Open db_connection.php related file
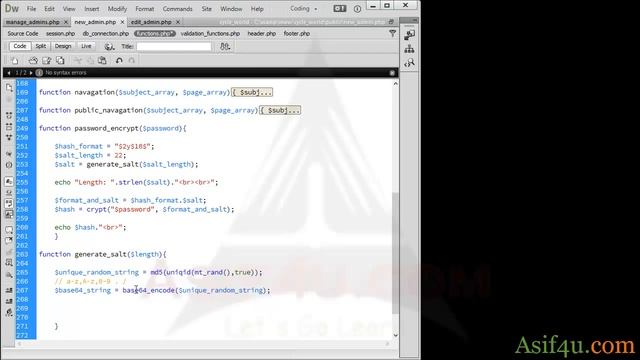The height and width of the screenshot is (360, 640). click(x=106, y=33)
